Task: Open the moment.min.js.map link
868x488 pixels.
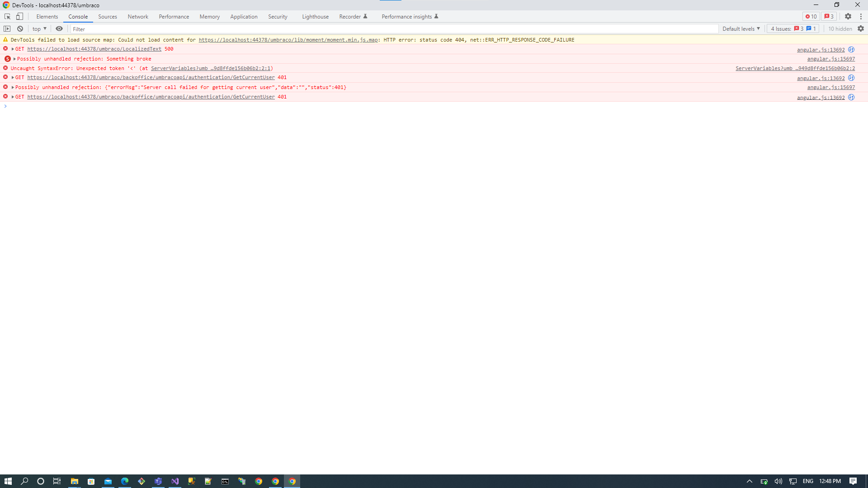Action: click(x=288, y=40)
